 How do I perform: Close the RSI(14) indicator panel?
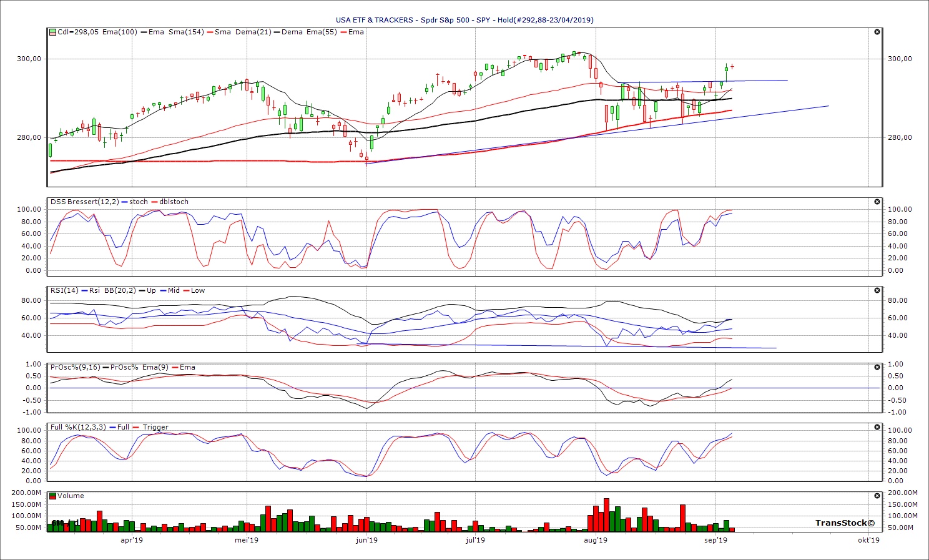coord(877,290)
